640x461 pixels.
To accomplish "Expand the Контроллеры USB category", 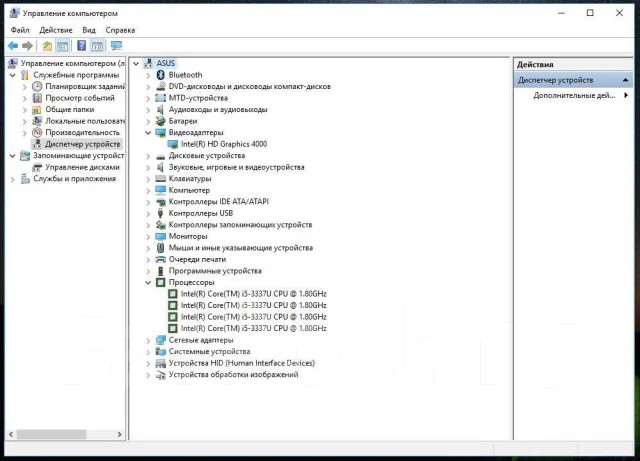I will point(148,213).
